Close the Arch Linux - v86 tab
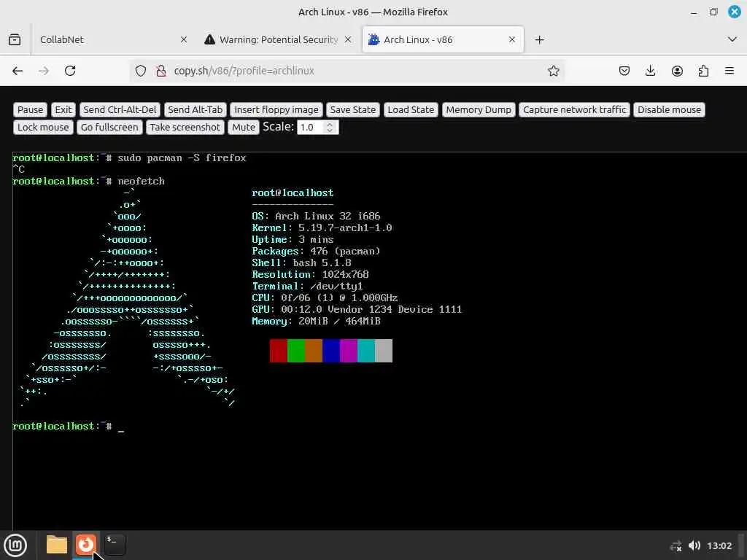 click(512, 39)
